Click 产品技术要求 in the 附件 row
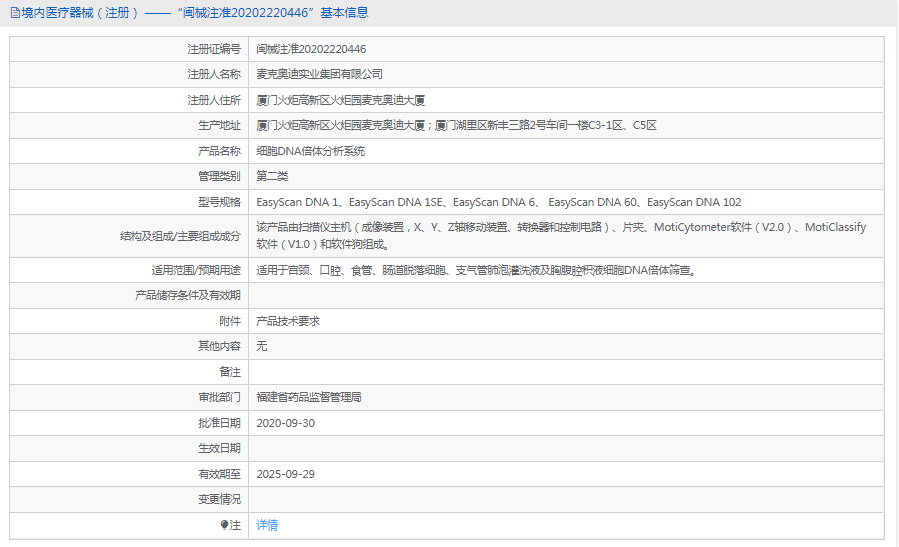This screenshot has width=899, height=547. pos(288,321)
